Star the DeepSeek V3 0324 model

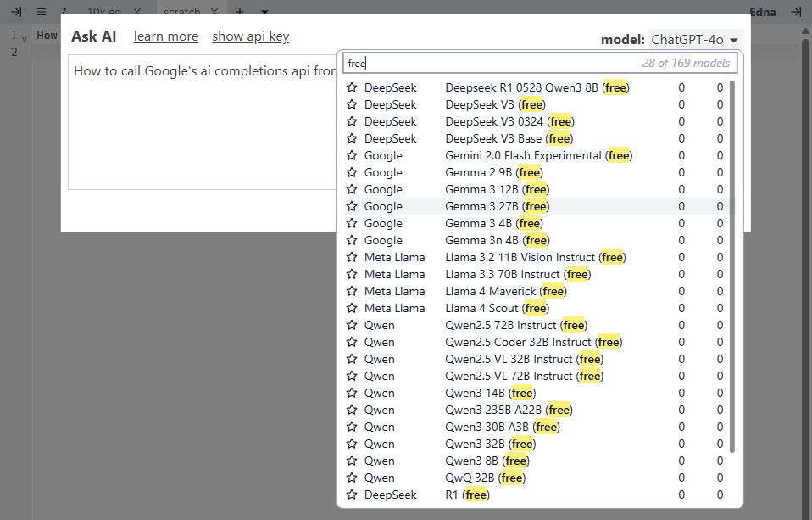(352, 121)
